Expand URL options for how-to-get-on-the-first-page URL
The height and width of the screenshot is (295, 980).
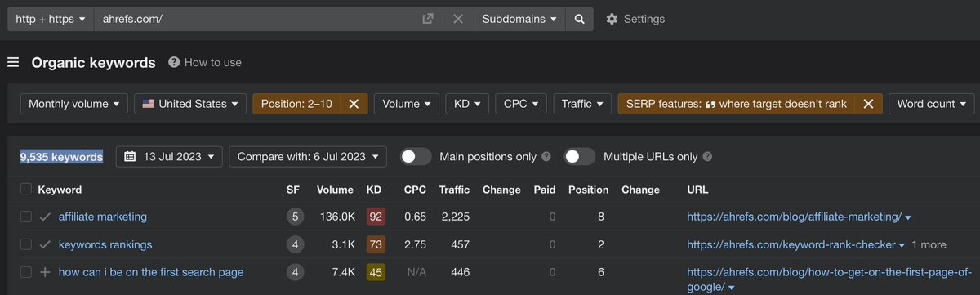[732, 288]
